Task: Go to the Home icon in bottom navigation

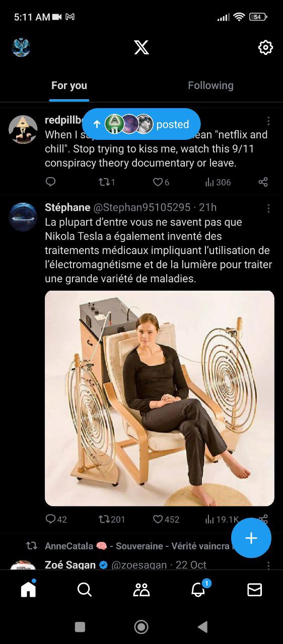Action: point(28,589)
